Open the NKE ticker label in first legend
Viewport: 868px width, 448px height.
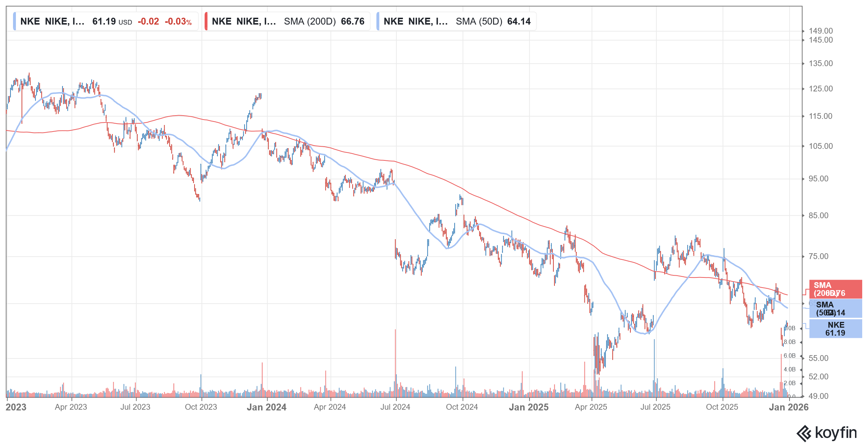pyautogui.click(x=30, y=21)
